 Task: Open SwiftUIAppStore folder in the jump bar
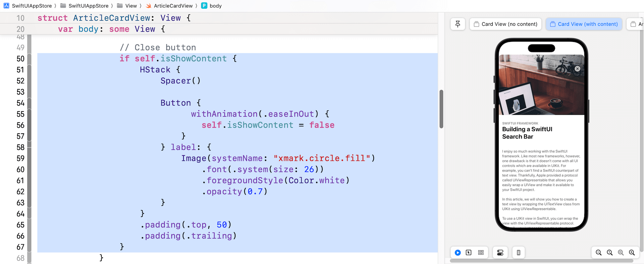click(x=85, y=6)
